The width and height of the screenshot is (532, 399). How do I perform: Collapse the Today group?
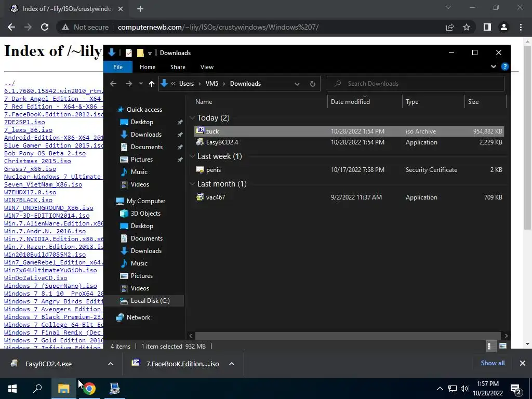(192, 118)
